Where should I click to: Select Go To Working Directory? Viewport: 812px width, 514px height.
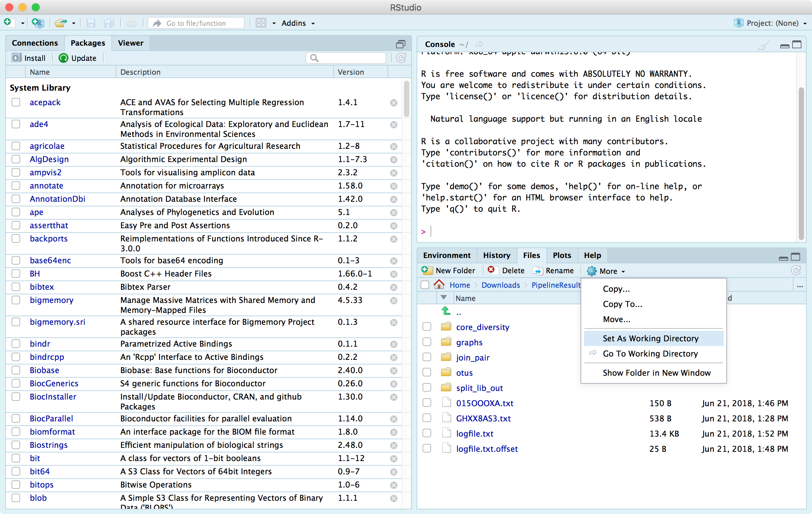tap(654, 354)
